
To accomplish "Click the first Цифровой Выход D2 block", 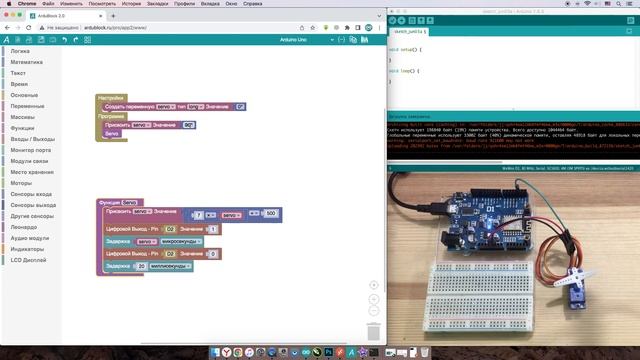I will click(163, 229).
